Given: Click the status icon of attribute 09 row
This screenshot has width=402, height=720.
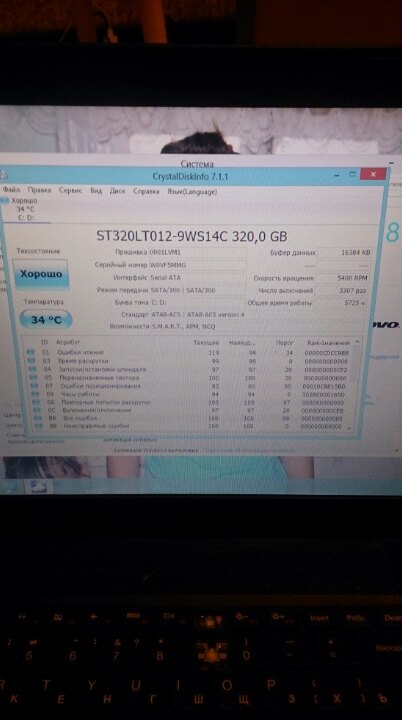Looking at the screenshot, I should [x=35, y=394].
